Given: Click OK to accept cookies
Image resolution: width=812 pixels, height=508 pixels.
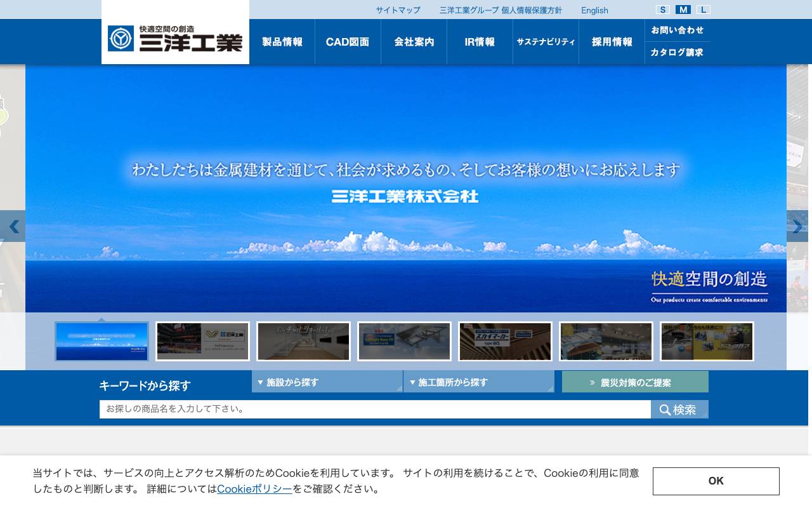Looking at the screenshot, I should coord(715,481).
